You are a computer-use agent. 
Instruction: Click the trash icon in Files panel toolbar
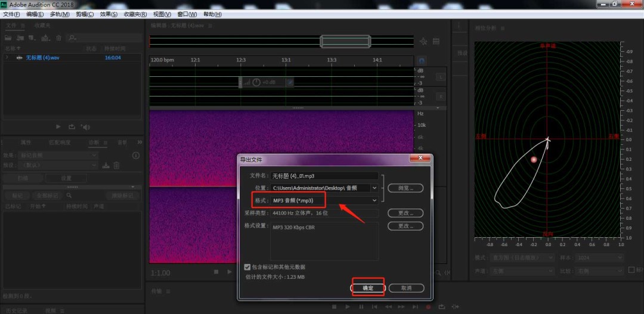(x=58, y=38)
